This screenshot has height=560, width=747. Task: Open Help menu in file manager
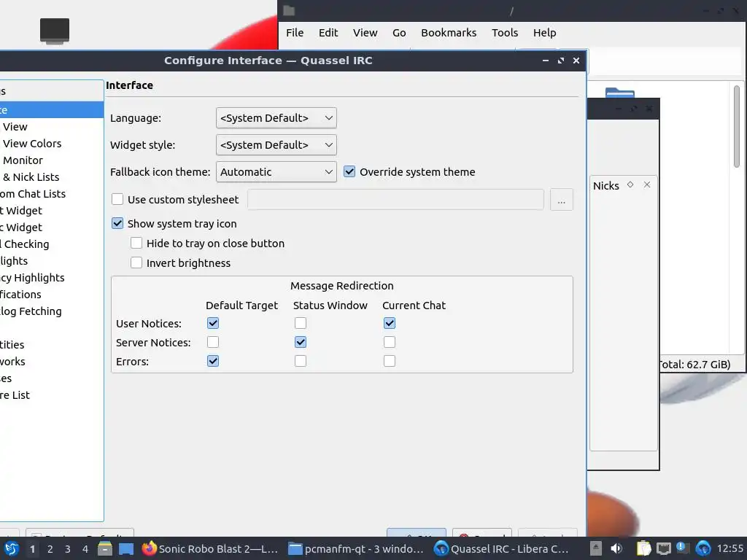pyautogui.click(x=544, y=32)
